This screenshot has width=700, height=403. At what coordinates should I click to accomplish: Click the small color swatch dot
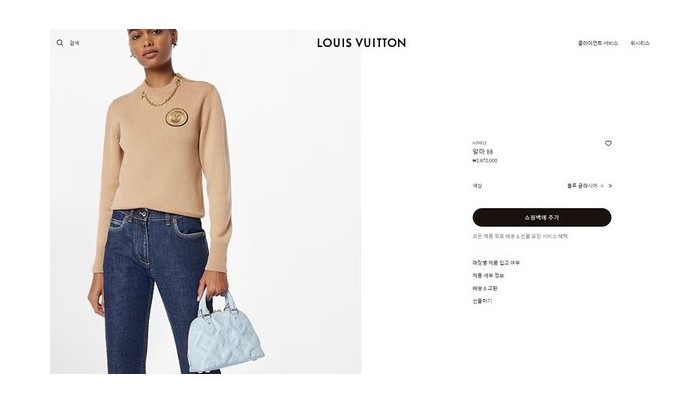click(x=602, y=186)
